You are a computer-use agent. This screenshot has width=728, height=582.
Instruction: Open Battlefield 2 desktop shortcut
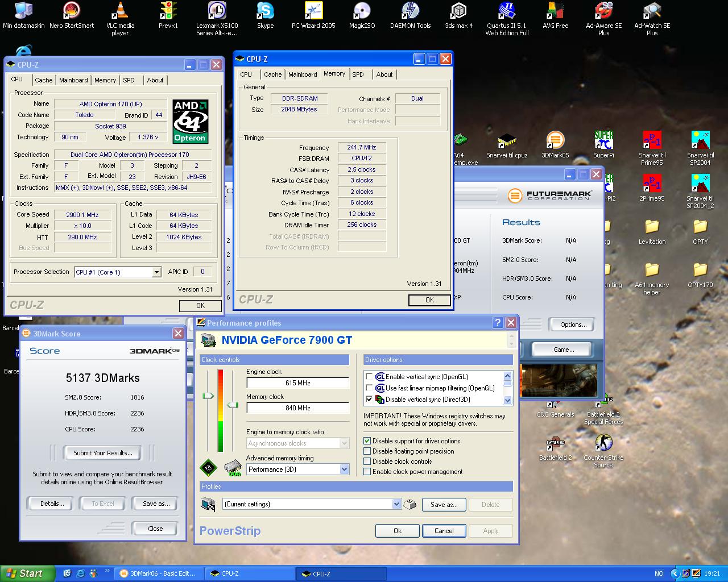(555, 447)
